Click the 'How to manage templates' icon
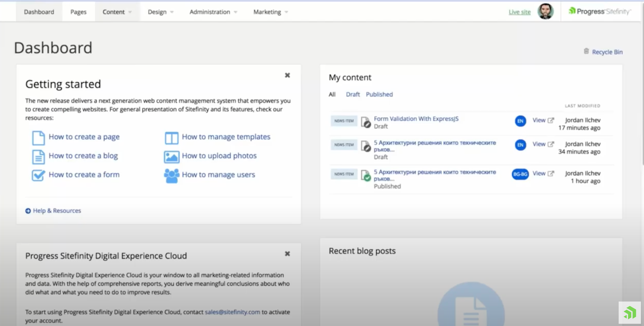Image resolution: width=644 pixels, height=326 pixels. pos(171,138)
